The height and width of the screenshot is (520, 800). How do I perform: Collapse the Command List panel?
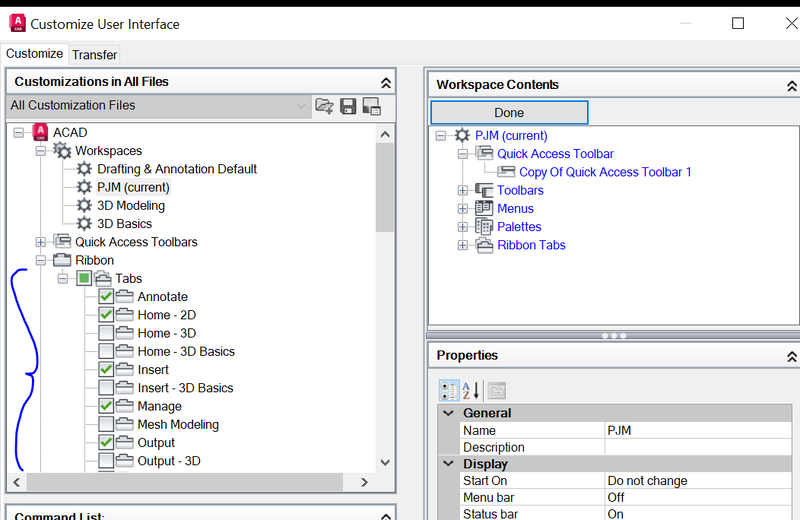click(386, 515)
